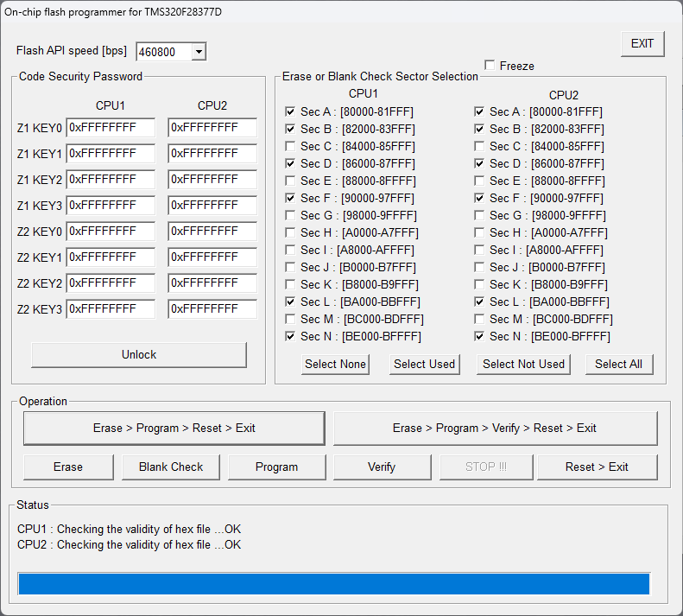Click the Reset > Exit button
The height and width of the screenshot is (616, 683).
597,467
